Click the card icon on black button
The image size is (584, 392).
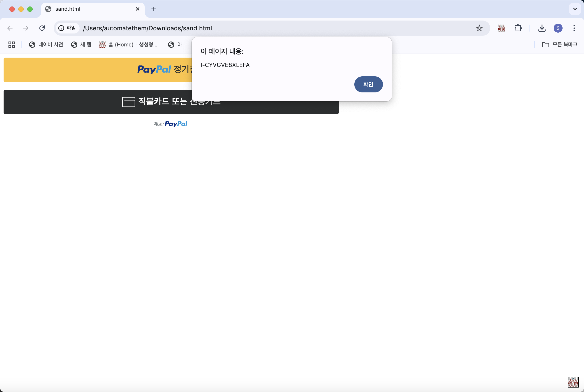pyautogui.click(x=129, y=102)
